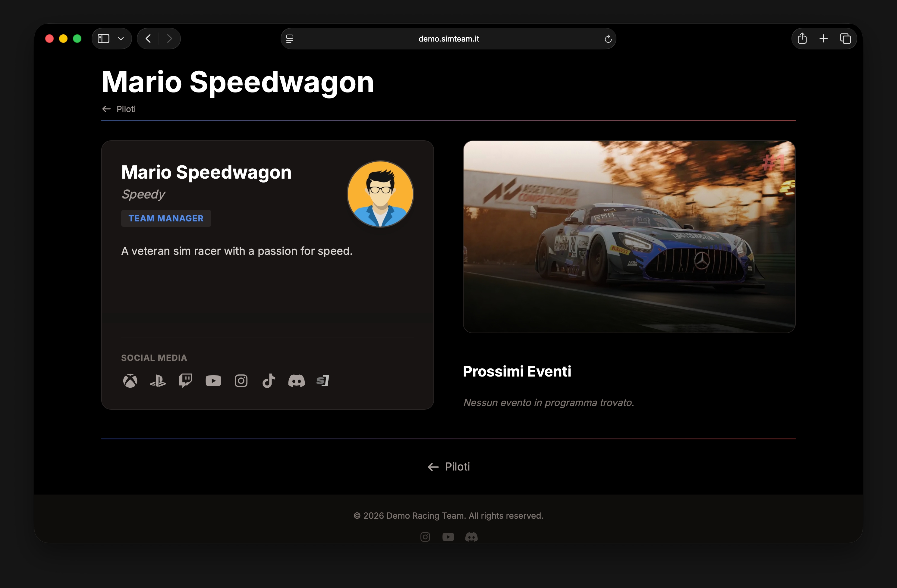
Task: Open the Share menu in the toolbar
Action: point(802,38)
